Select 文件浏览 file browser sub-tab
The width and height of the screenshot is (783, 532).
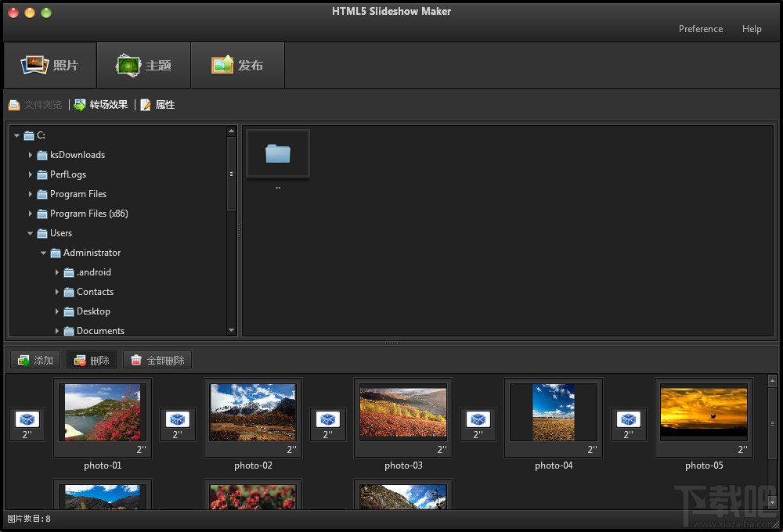pos(35,105)
